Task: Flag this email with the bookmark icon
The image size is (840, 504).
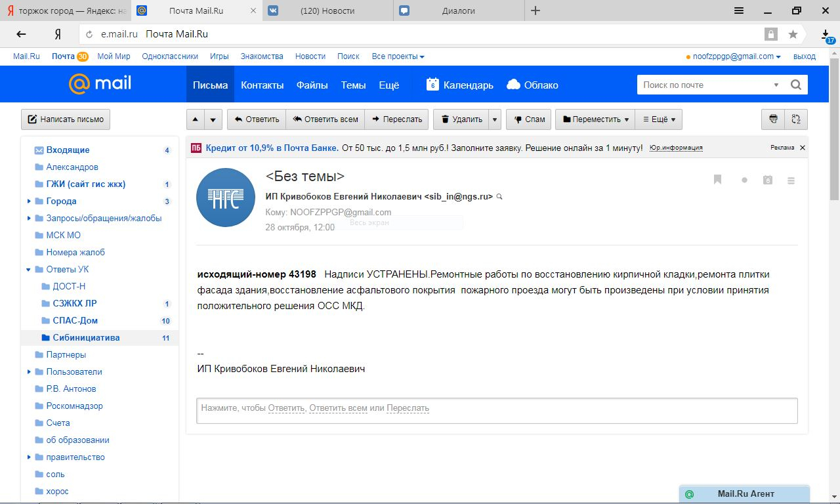Action: tap(717, 180)
